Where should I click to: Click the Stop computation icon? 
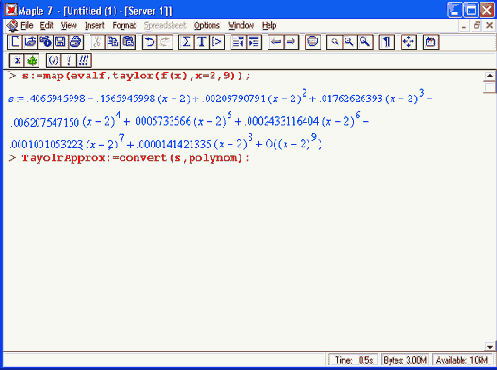313,42
